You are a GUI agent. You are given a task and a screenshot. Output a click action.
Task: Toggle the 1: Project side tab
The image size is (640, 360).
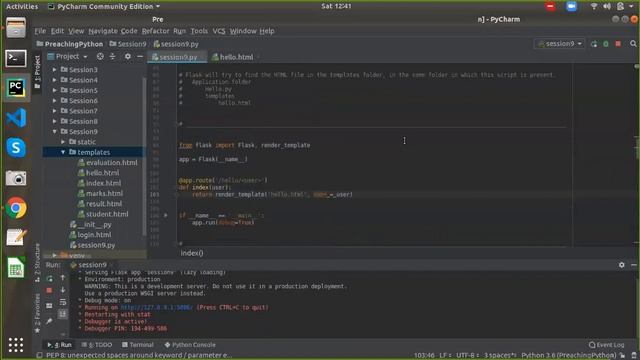(37, 72)
